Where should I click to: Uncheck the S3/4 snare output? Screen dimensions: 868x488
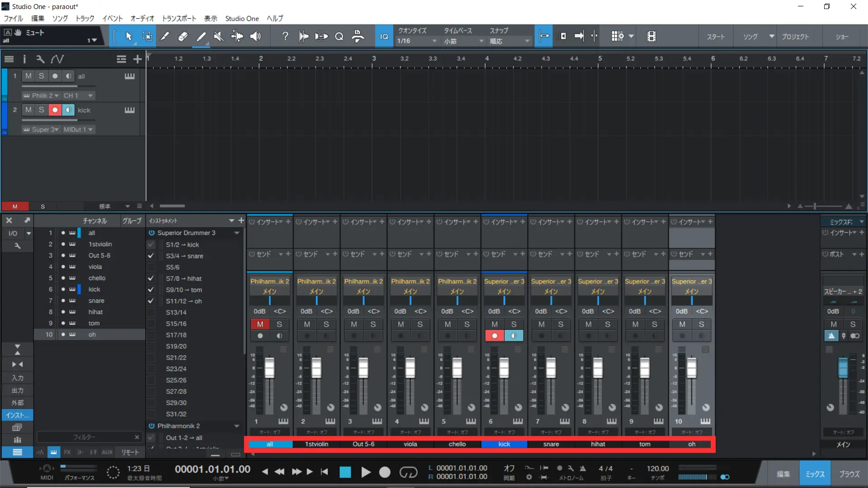pyautogui.click(x=151, y=256)
